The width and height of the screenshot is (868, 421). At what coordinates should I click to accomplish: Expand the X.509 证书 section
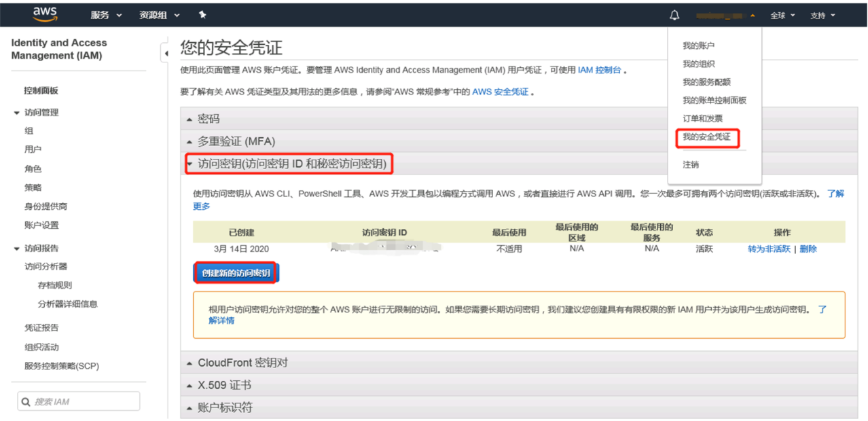(x=519, y=385)
